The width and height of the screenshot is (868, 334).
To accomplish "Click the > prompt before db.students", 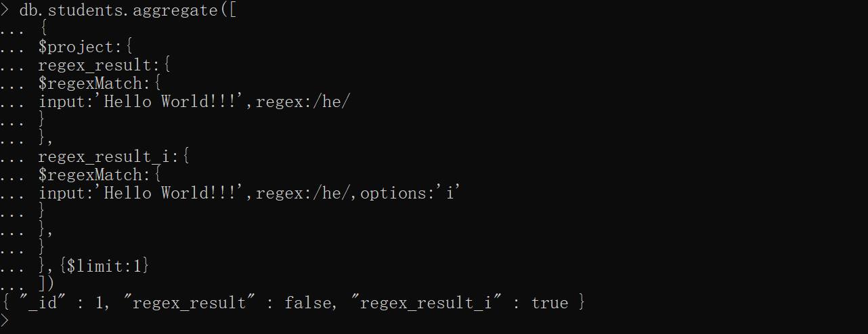I will coord(5,11).
